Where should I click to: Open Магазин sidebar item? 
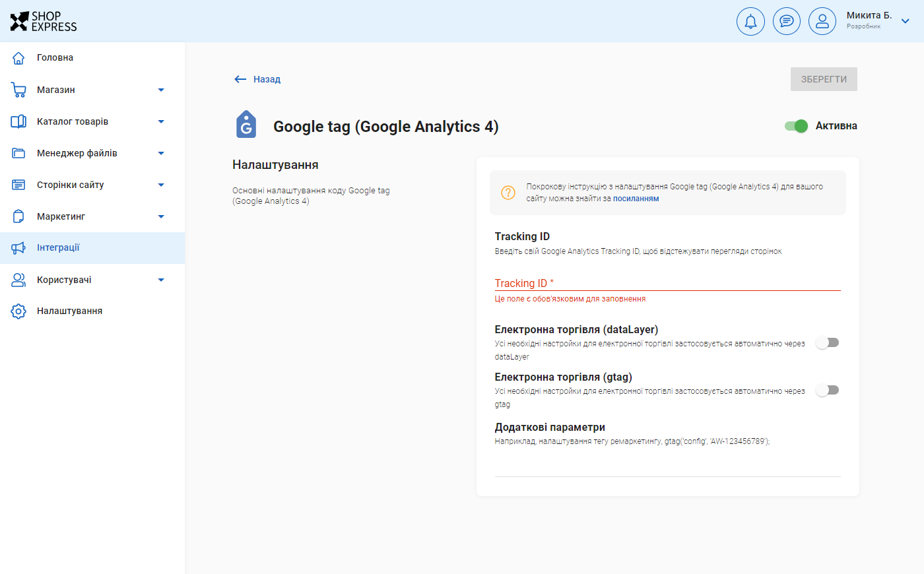point(92,90)
